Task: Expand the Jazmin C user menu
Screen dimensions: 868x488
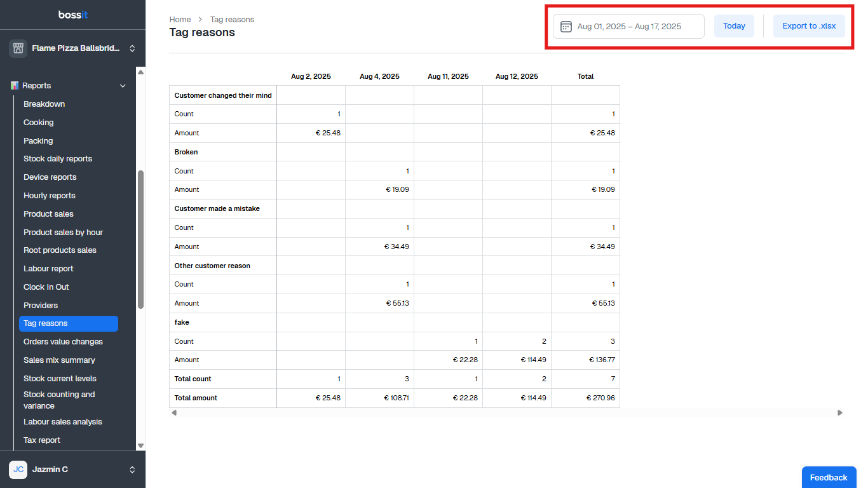Action: (132, 470)
